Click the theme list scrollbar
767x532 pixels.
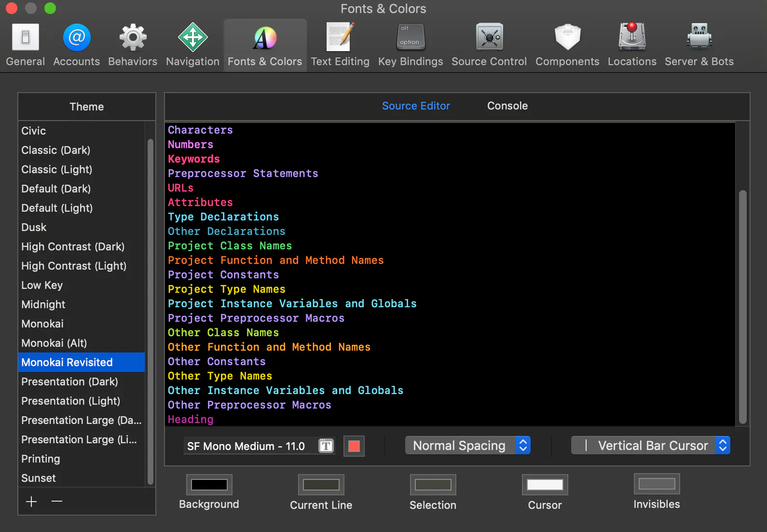(151, 311)
